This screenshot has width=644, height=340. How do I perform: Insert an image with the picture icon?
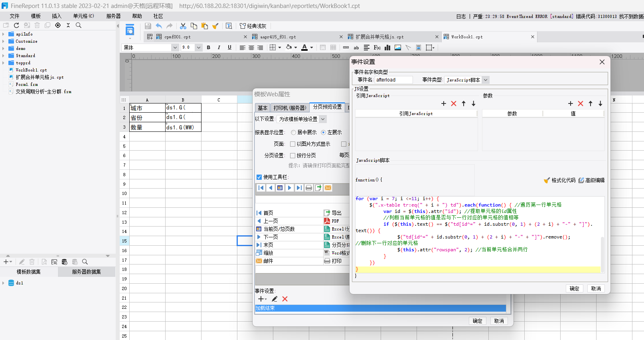(x=398, y=48)
